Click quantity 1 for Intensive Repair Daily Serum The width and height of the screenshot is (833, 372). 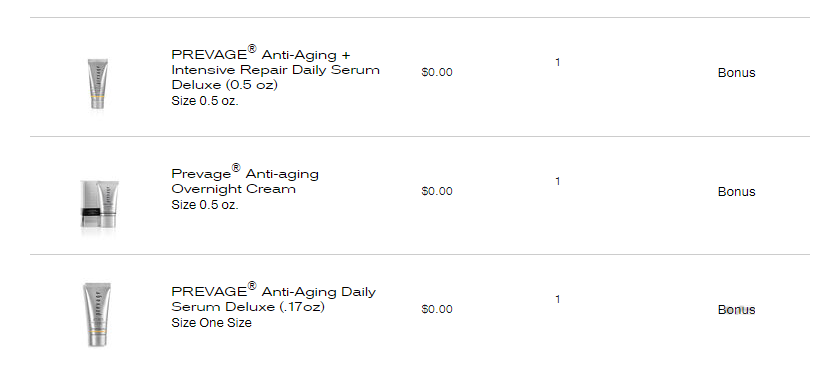(x=558, y=62)
